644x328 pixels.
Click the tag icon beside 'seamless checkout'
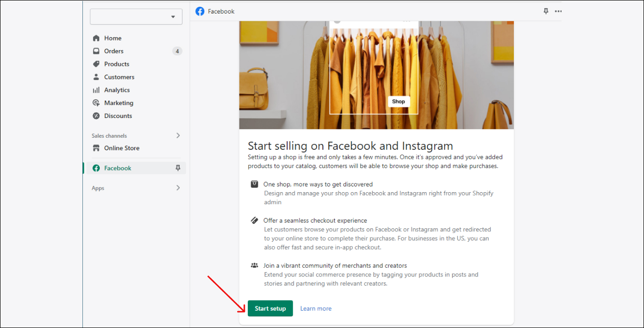[254, 220]
